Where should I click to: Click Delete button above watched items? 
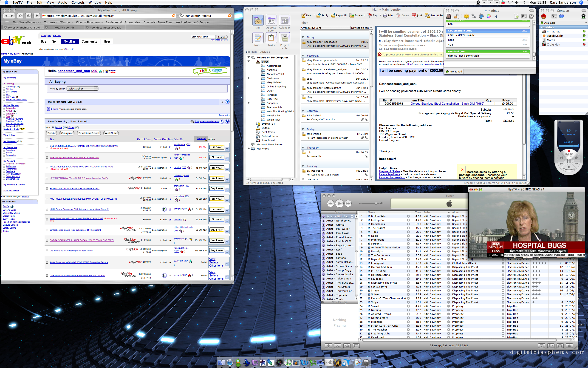point(51,133)
